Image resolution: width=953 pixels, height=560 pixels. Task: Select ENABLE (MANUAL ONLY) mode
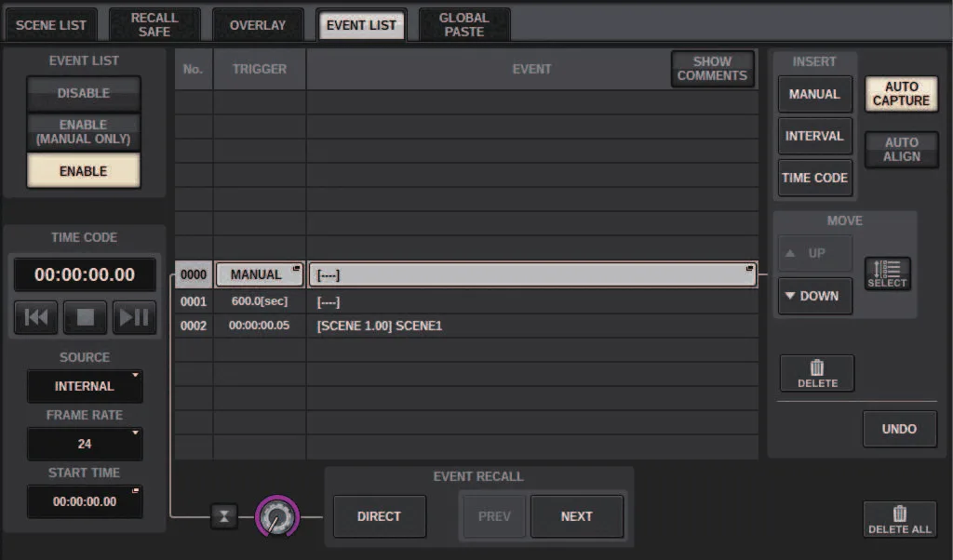(x=84, y=132)
